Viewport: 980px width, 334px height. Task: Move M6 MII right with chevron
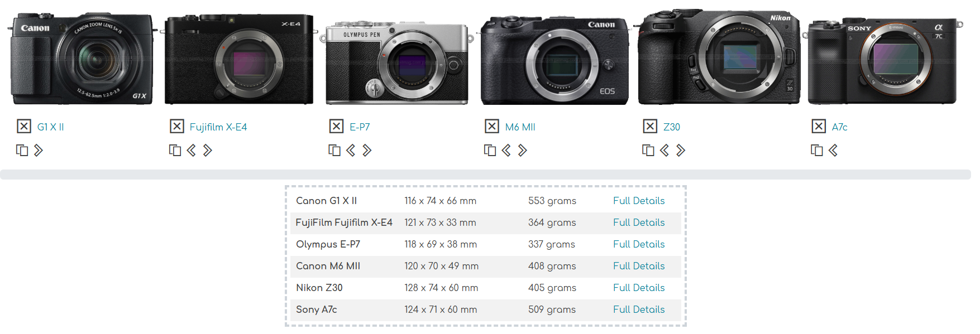pos(522,151)
